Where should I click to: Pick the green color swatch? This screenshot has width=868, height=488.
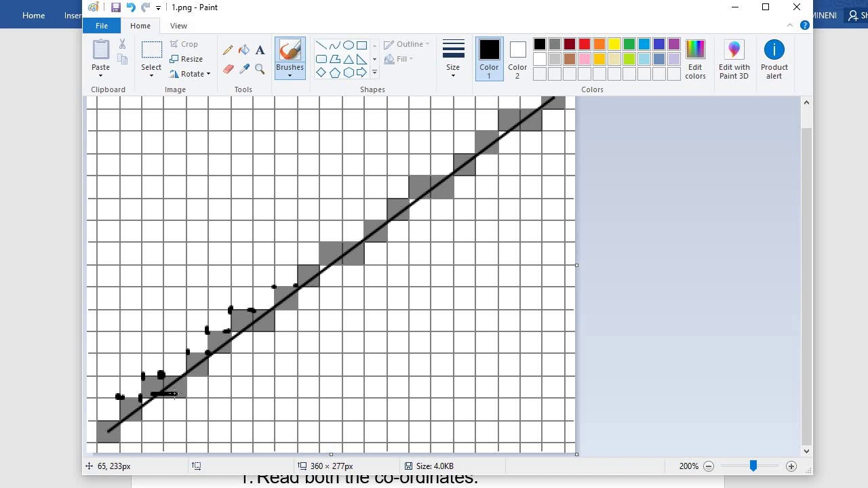pyautogui.click(x=629, y=45)
